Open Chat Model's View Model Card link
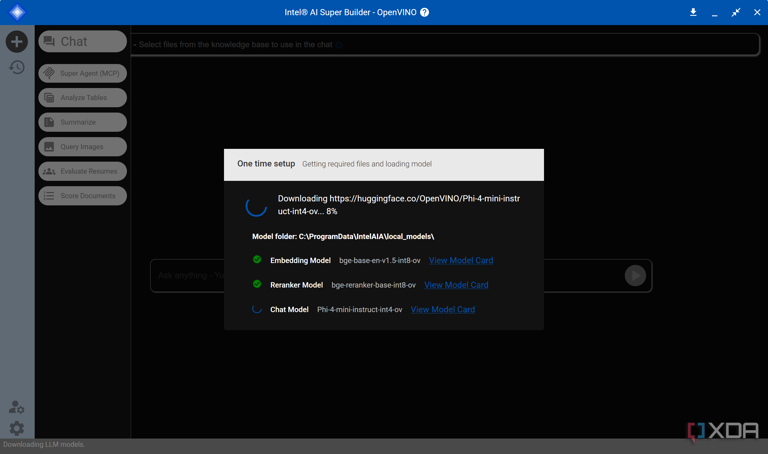Screen dimensions: 768x454 442,310
